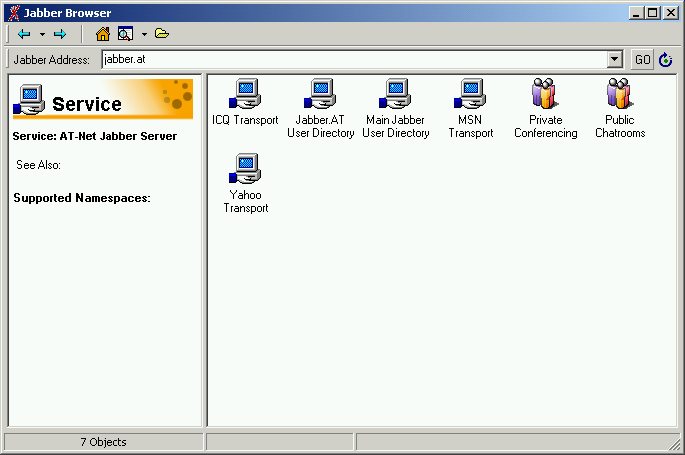685x455 pixels.
Task: Click the 'Supported Namespaces:' heading
Action: click(x=82, y=198)
